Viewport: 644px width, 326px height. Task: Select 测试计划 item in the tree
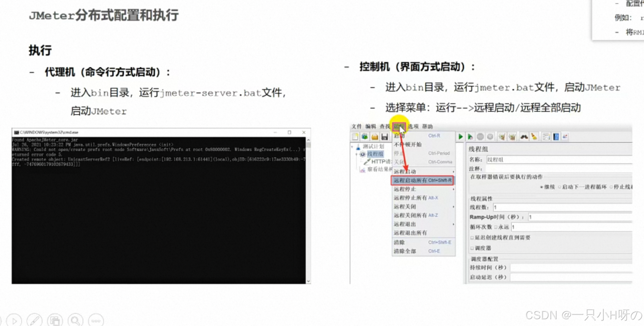point(373,147)
